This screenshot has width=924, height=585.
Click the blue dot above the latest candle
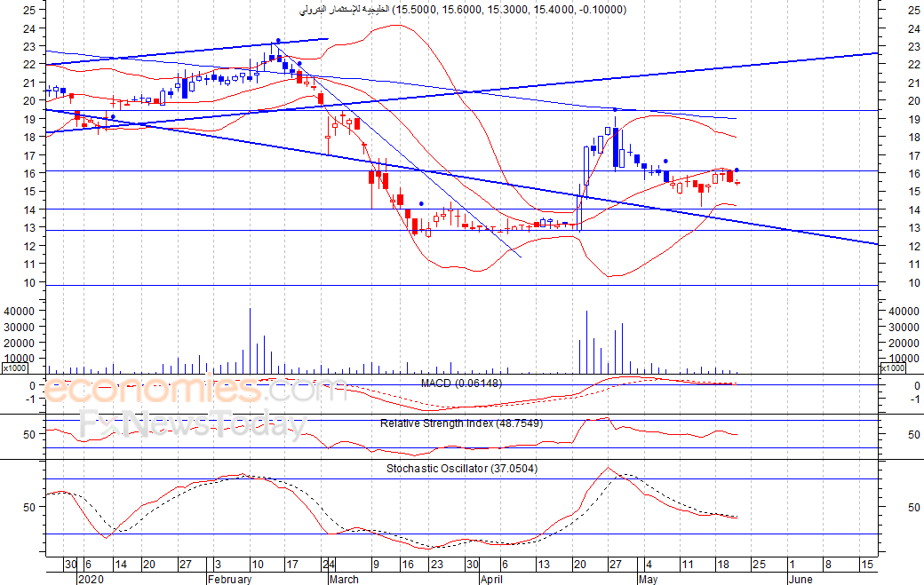737,170
